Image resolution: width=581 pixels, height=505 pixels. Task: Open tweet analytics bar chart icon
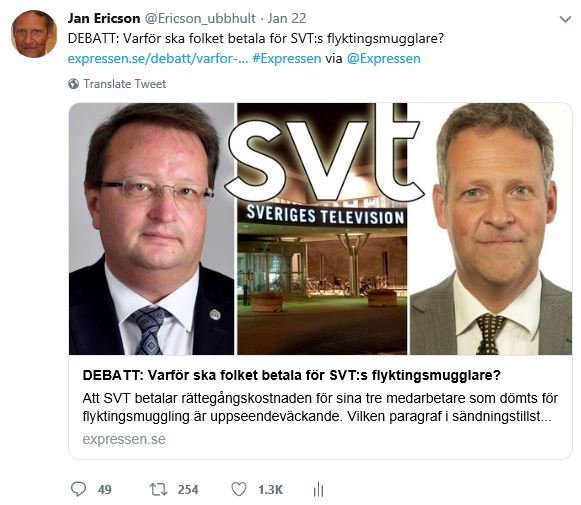318,489
